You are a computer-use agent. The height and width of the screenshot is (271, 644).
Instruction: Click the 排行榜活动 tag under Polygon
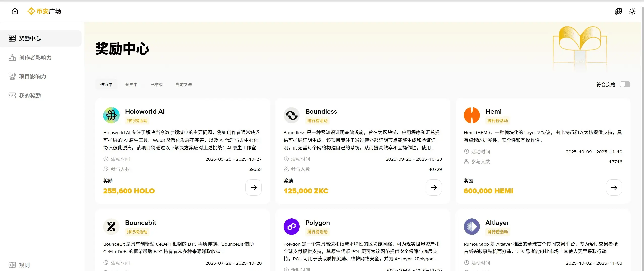tap(317, 232)
